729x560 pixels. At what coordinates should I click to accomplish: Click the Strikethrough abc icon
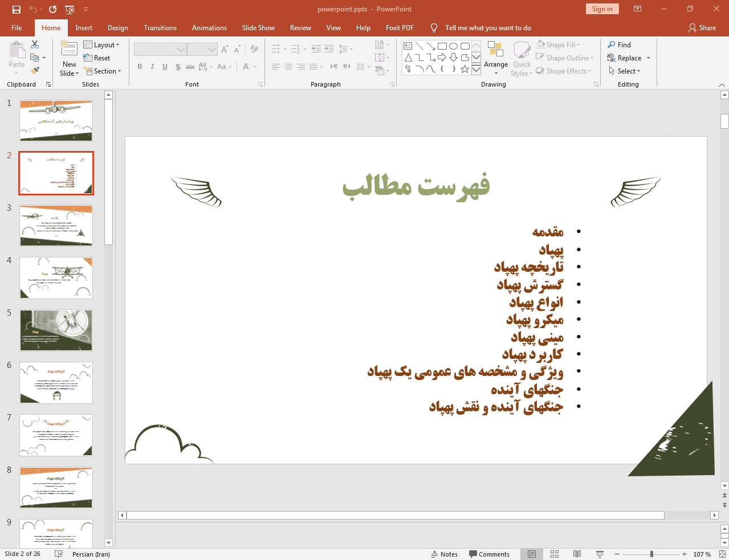click(190, 67)
